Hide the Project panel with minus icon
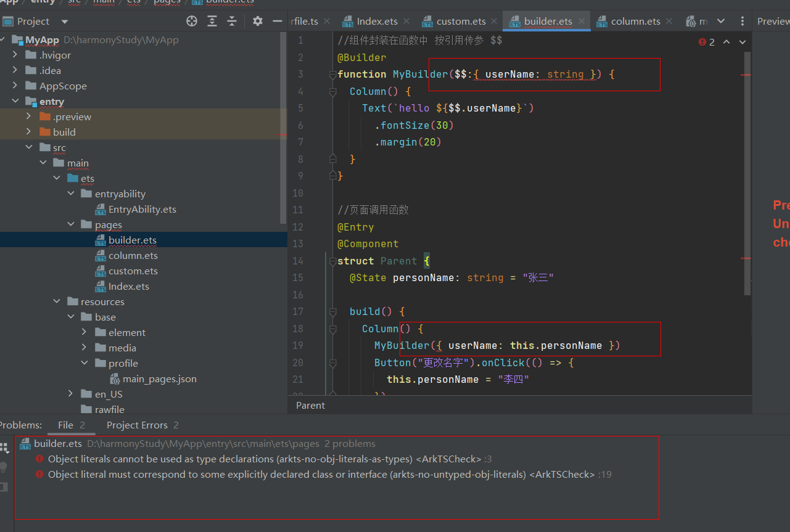 (x=278, y=21)
